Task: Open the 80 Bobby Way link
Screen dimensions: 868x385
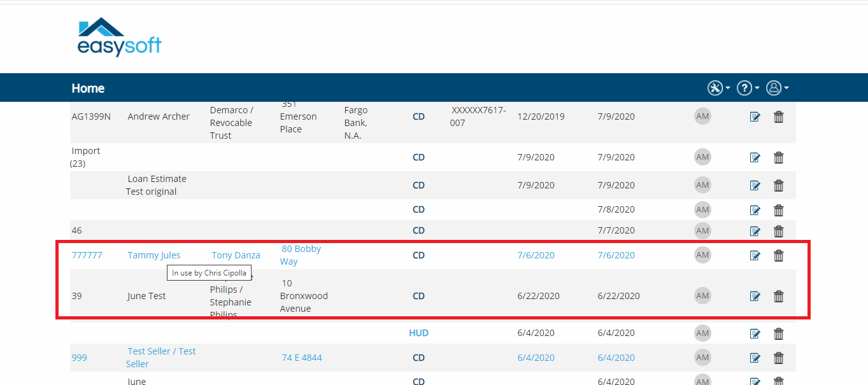Action: click(x=300, y=255)
